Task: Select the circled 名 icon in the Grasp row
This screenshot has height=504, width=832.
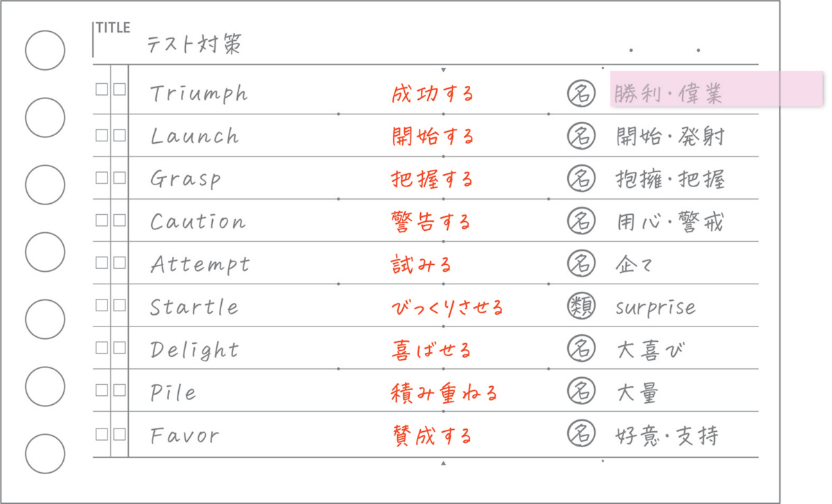Action: tap(581, 179)
